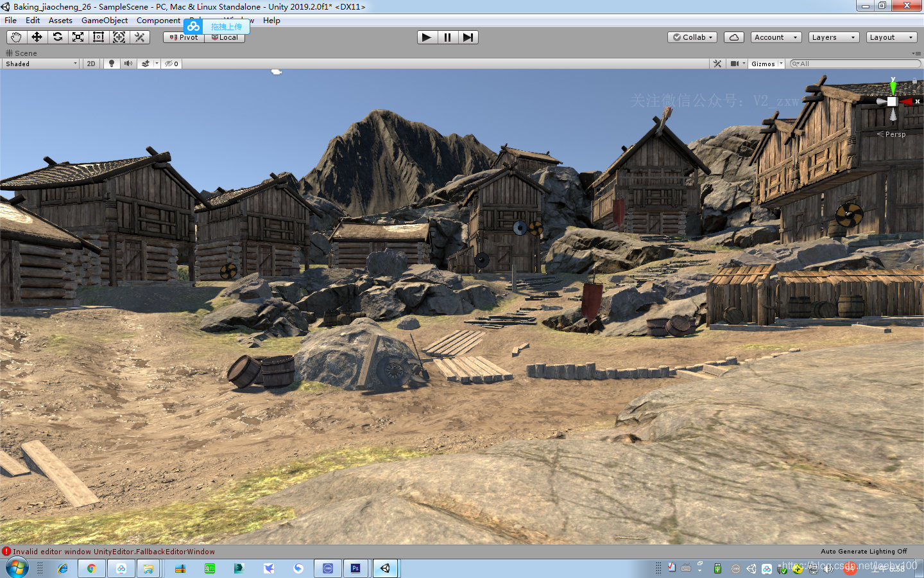
Task: Open Google Chrome from taskbar
Action: pos(91,568)
